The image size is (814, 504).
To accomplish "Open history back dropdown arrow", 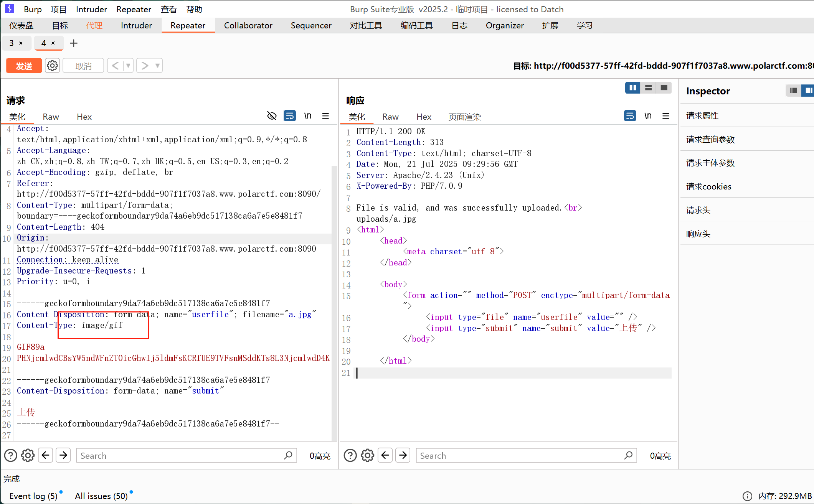I will [x=128, y=66].
